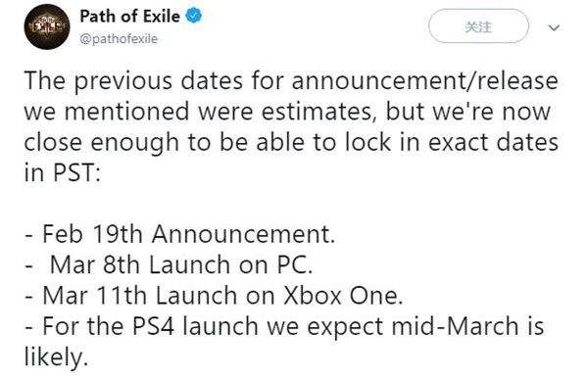Click the 'Mar 8th Launch on PC.' line
This screenshot has height=378, width=588.
169,264
